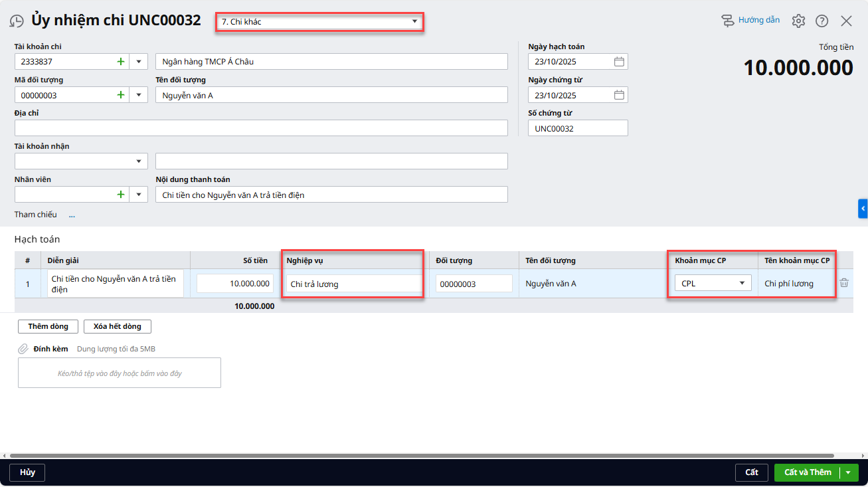This screenshot has width=868, height=487.
Task: Click the help question mark icon
Action: pos(822,21)
